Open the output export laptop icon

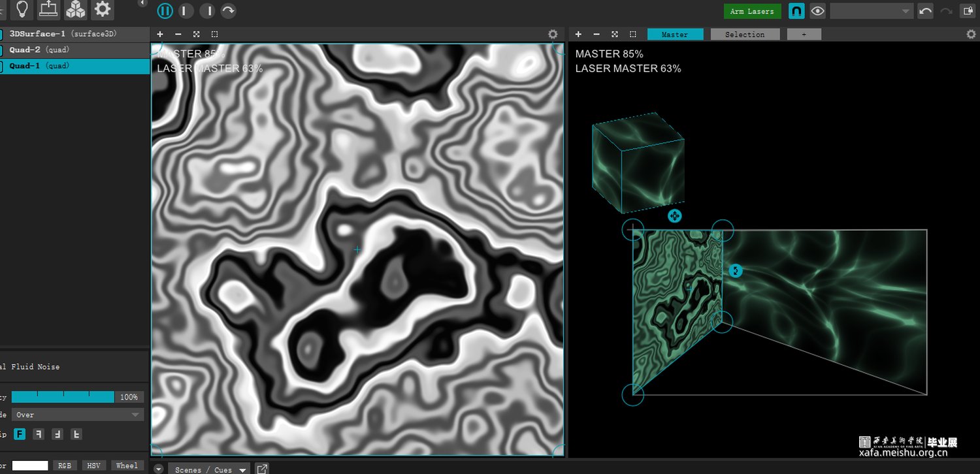(x=48, y=9)
